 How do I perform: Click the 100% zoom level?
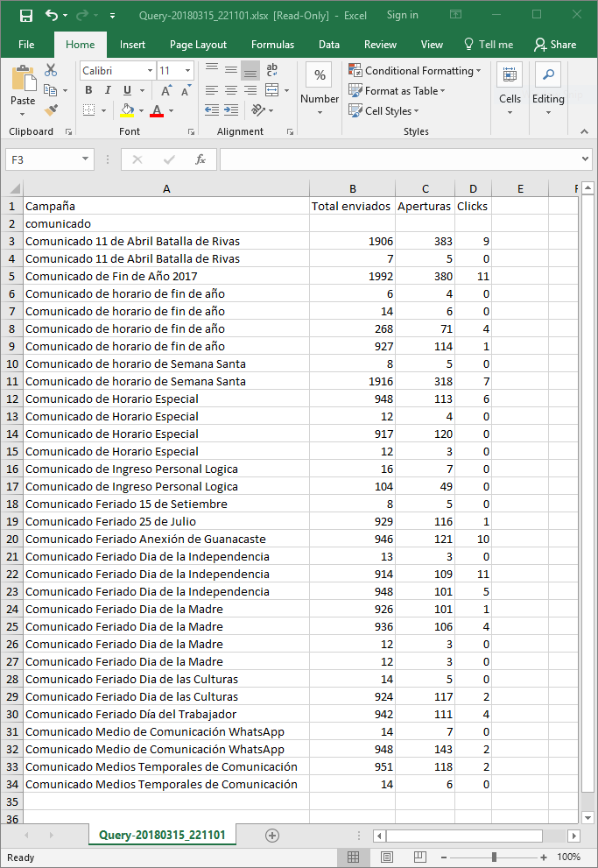(x=568, y=857)
